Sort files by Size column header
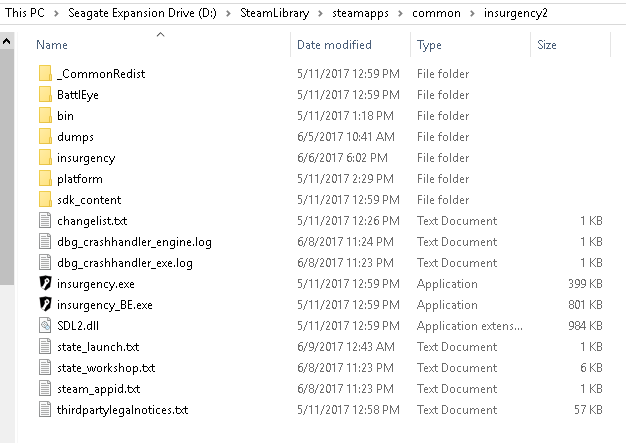The width and height of the screenshot is (626, 443). tap(547, 45)
